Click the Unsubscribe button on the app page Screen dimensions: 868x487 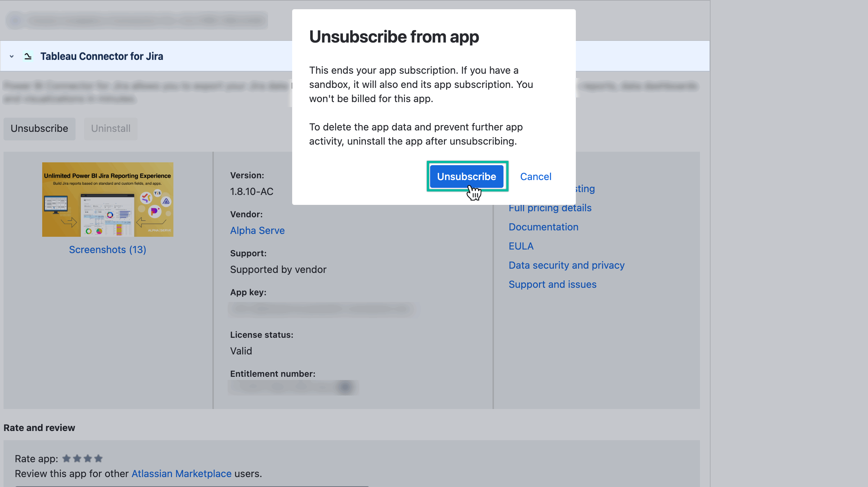[x=39, y=129]
